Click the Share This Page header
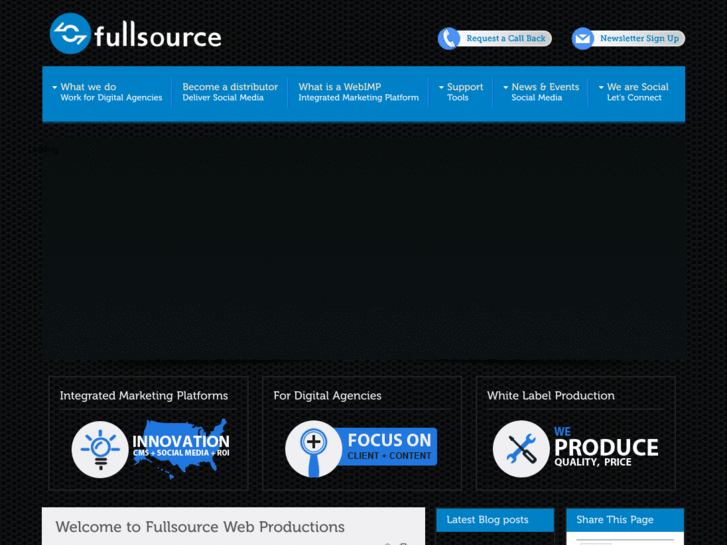Viewport: 727px width, 545px height. [x=625, y=520]
